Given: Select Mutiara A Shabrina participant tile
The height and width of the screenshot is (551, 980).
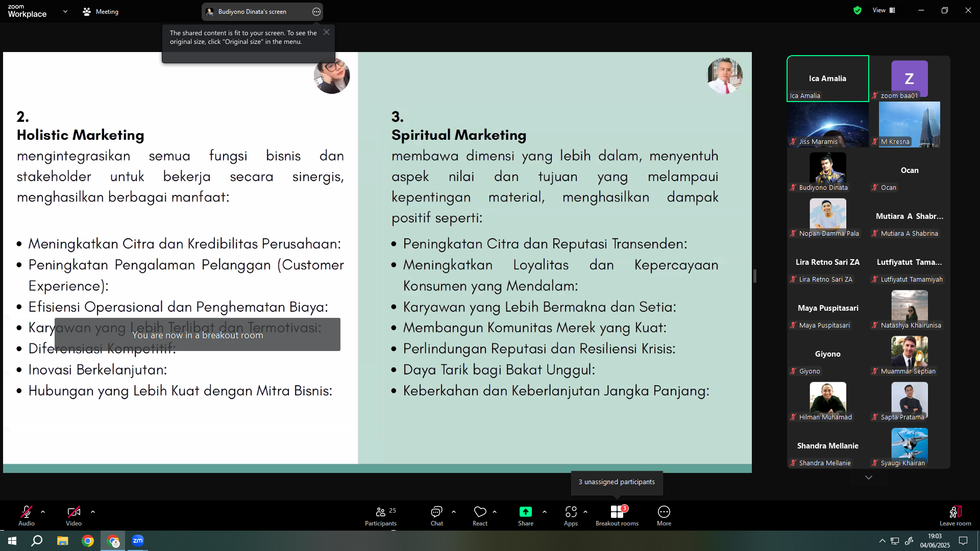Looking at the screenshot, I should click(x=910, y=216).
